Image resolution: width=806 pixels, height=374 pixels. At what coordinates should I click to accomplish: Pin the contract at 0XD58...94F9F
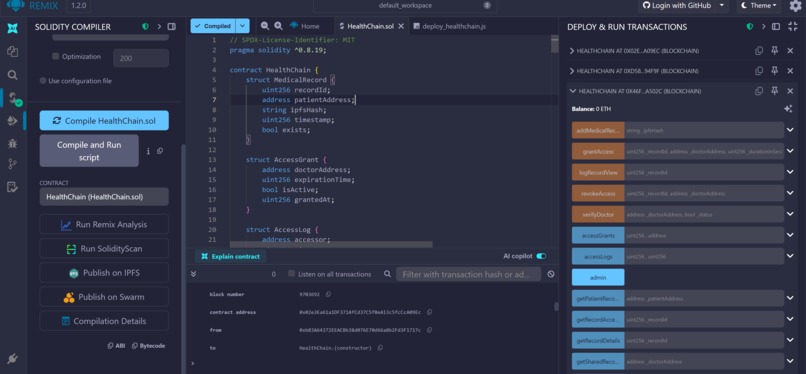pyautogui.click(x=774, y=71)
